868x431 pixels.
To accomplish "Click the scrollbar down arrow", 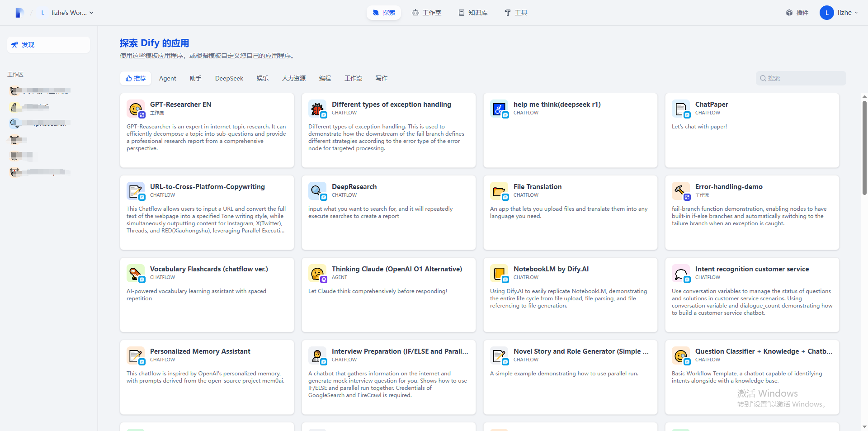I will click(864, 426).
